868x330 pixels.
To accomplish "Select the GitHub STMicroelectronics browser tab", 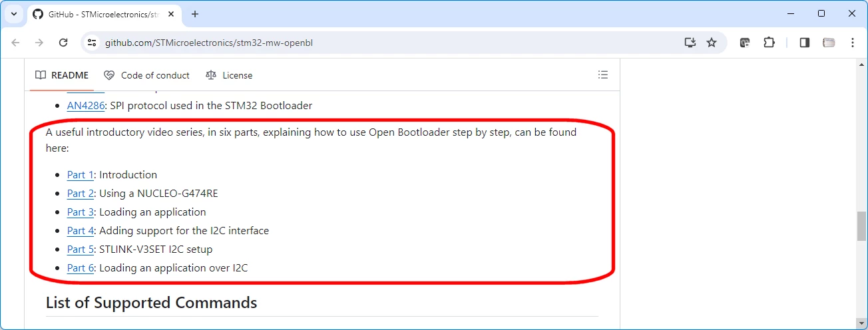I will click(103, 14).
